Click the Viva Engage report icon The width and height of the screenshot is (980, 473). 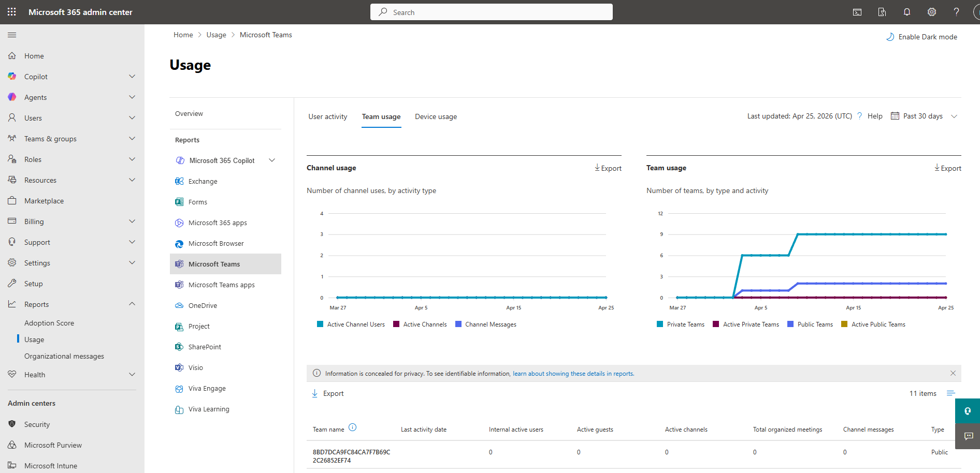tap(179, 388)
